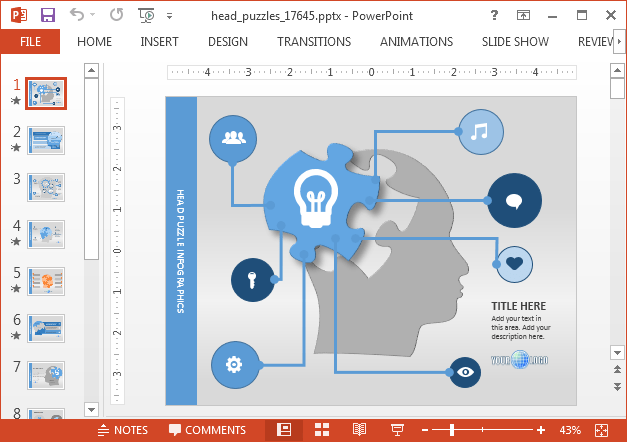Switch to the ANIMATIONS ribbon tab
The height and width of the screenshot is (442, 627).
(x=416, y=42)
